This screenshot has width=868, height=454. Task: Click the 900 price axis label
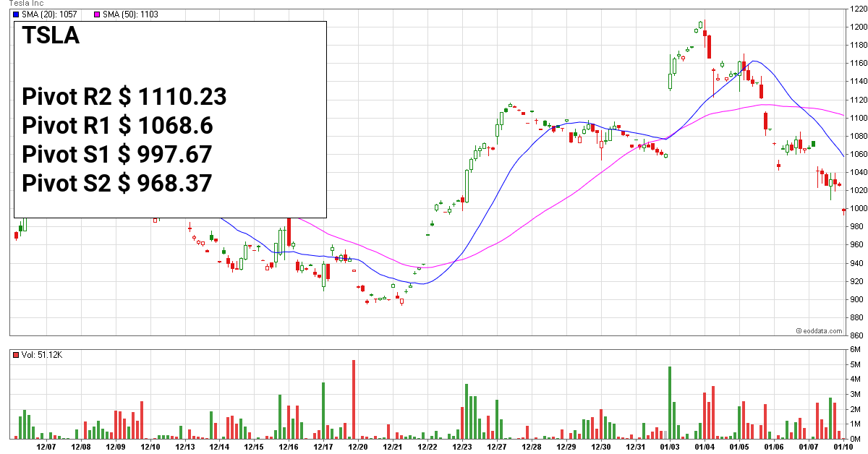tap(857, 299)
